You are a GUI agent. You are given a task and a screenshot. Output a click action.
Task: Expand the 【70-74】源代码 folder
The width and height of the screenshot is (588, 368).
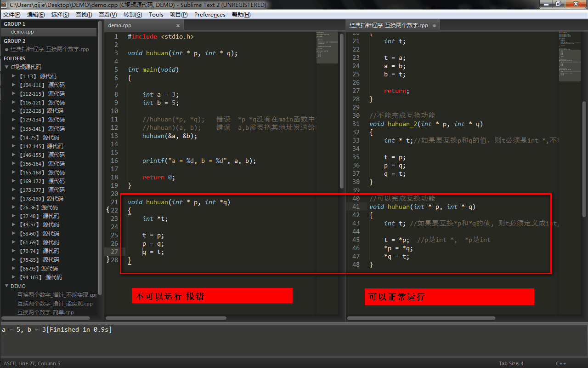(14, 251)
